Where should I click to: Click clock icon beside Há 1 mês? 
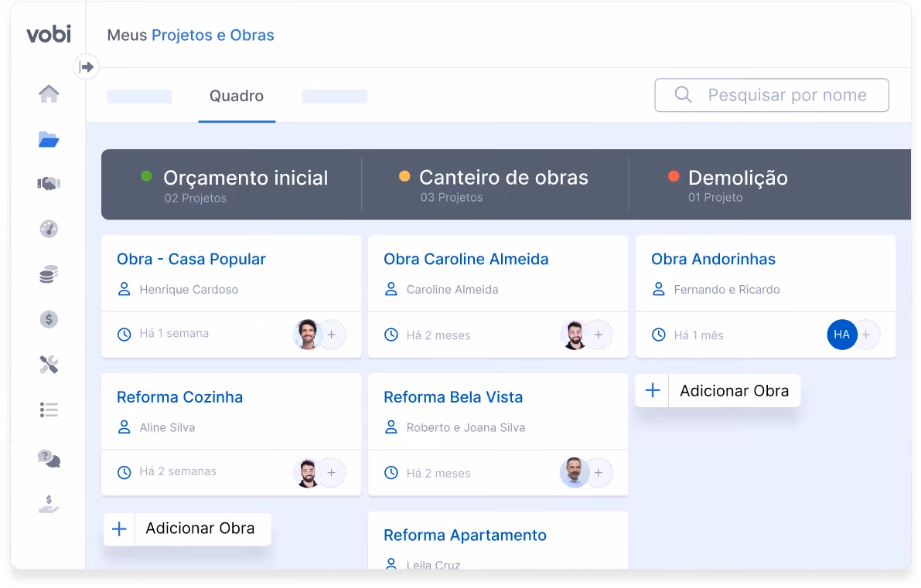tap(659, 335)
